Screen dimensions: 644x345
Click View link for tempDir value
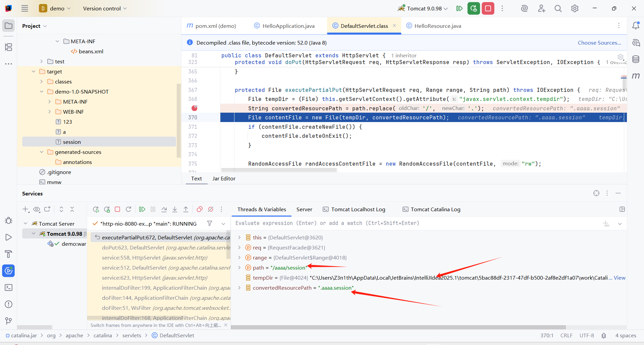pos(620,278)
